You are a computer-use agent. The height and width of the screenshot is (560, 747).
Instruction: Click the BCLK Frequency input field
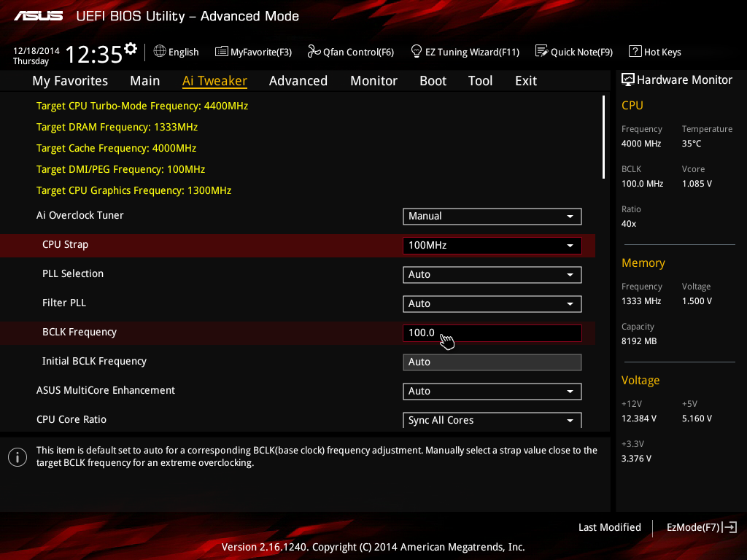(492, 332)
